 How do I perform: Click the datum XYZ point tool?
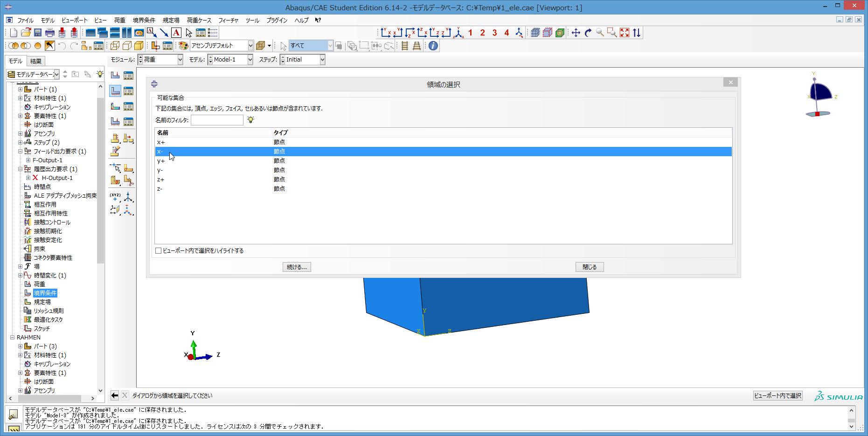[115, 197]
